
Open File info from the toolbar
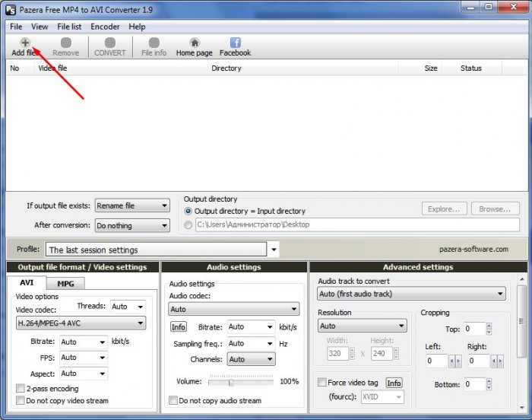tap(154, 43)
